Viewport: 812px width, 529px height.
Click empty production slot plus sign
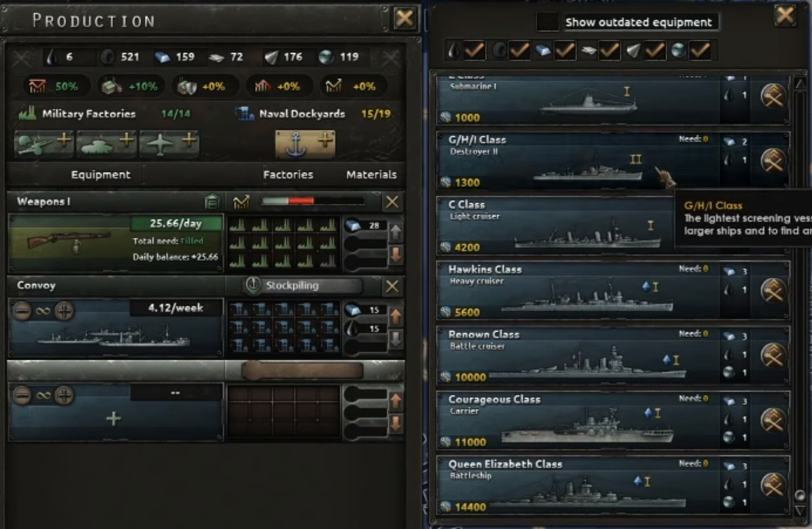pyautogui.click(x=114, y=419)
